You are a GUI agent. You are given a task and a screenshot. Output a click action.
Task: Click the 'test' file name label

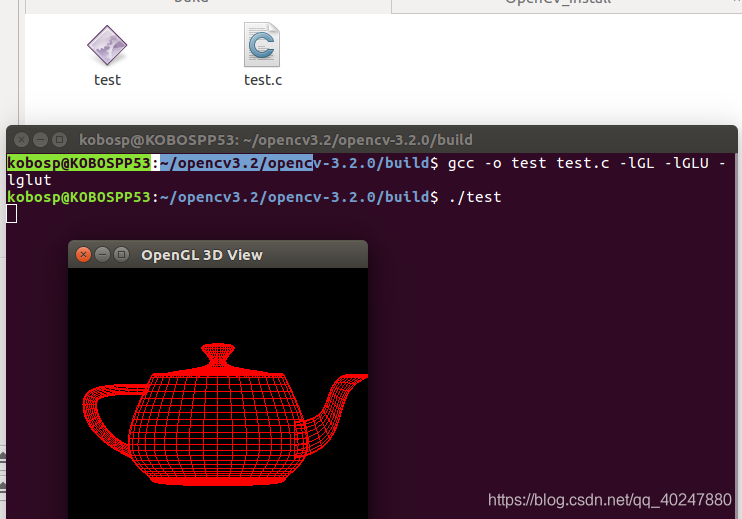[107, 80]
